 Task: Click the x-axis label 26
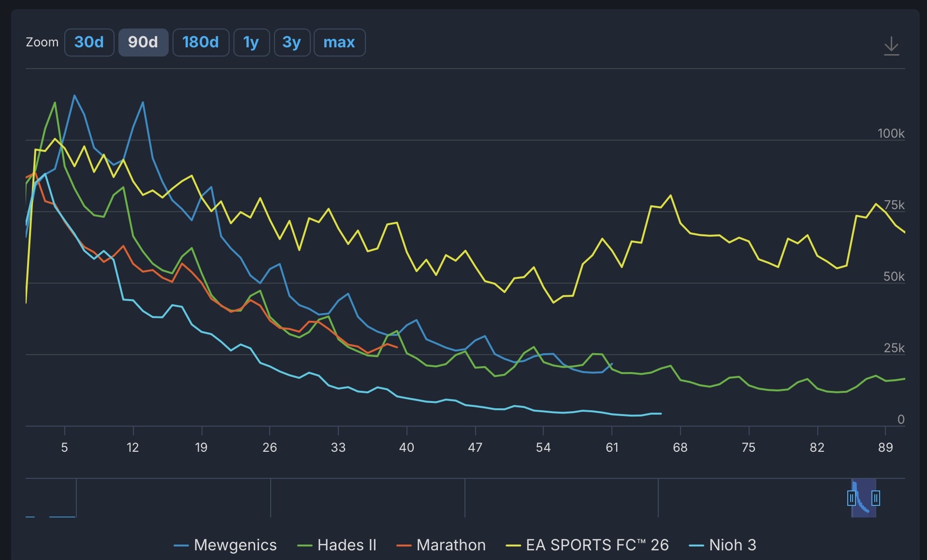click(270, 447)
